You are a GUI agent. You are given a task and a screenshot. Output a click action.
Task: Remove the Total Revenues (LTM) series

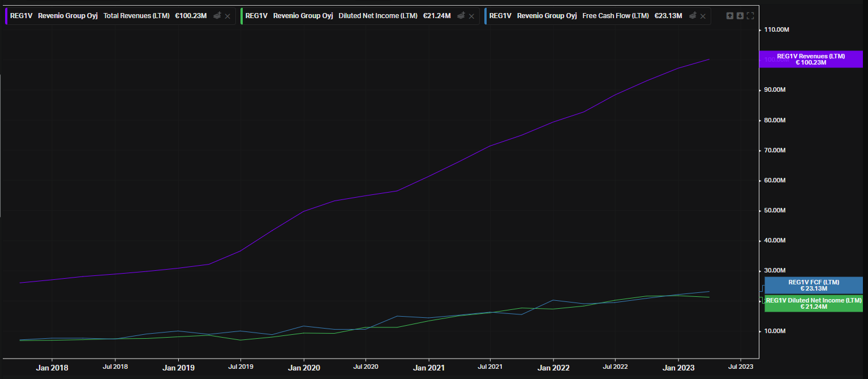(x=227, y=16)
